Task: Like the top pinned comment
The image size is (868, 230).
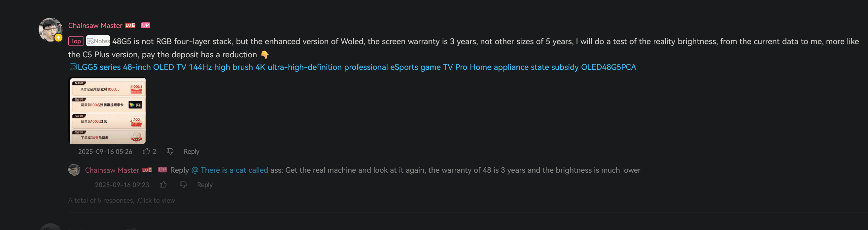Action: coord(146,151)
